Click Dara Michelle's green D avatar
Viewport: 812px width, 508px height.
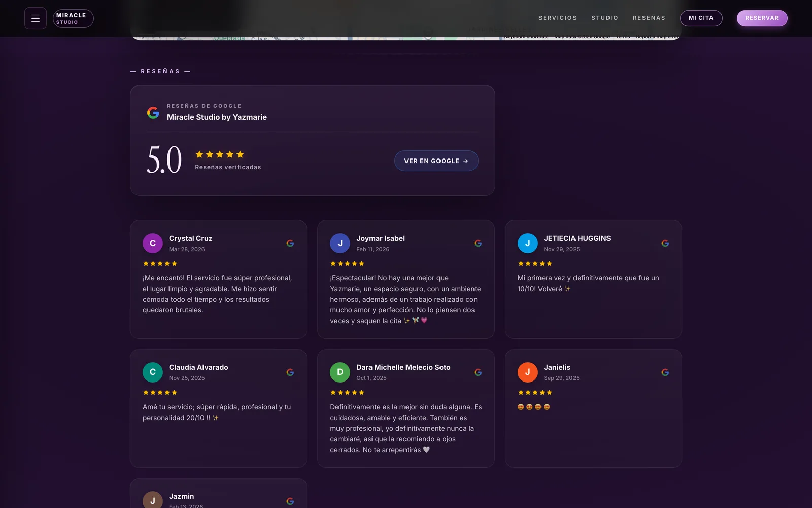point(340,372)
